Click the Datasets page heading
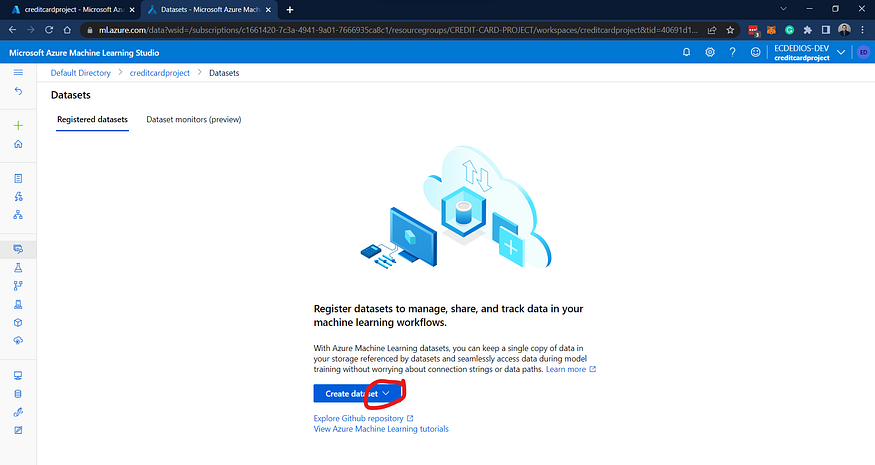This screenshot has width=875, height=465. tap(70, 95)
